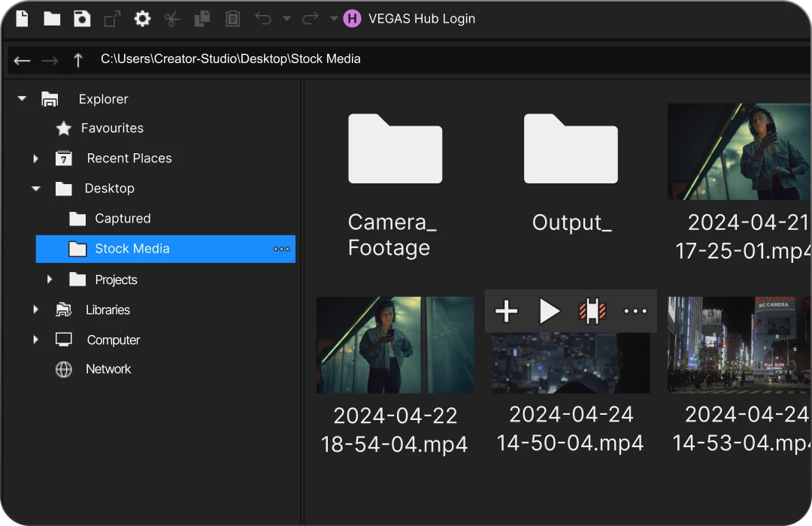Collapse the Desktop tree node
This screenshot has width=812, height=526.
pyautogui.click(x=35, y=189)
